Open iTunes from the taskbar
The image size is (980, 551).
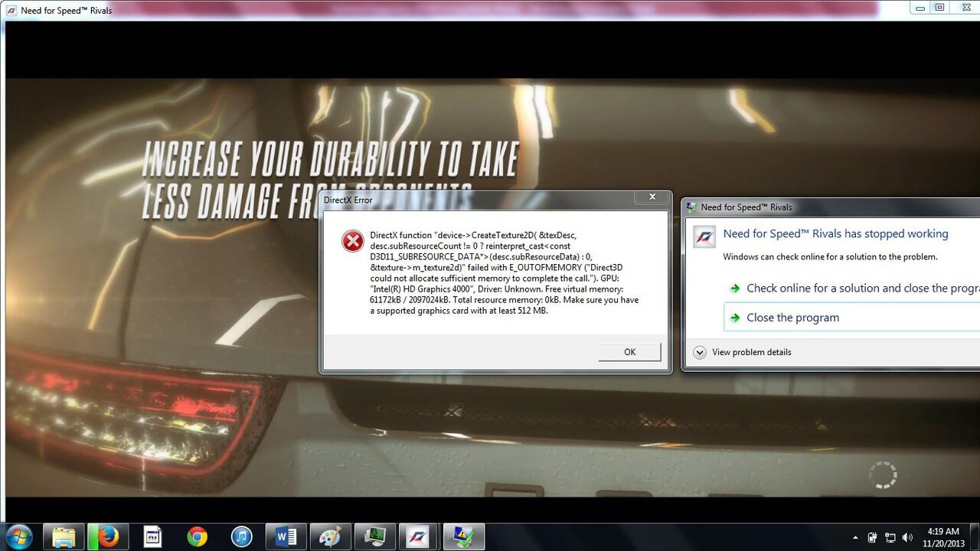(x=241, y=537)
